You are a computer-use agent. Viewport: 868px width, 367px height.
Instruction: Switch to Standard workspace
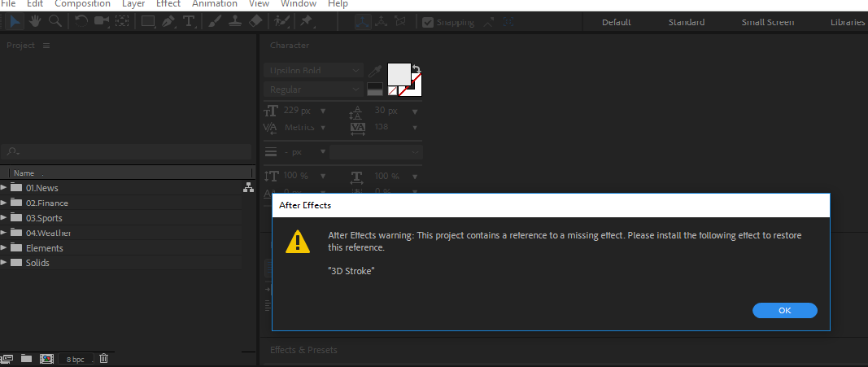click(x=687, y=22)
